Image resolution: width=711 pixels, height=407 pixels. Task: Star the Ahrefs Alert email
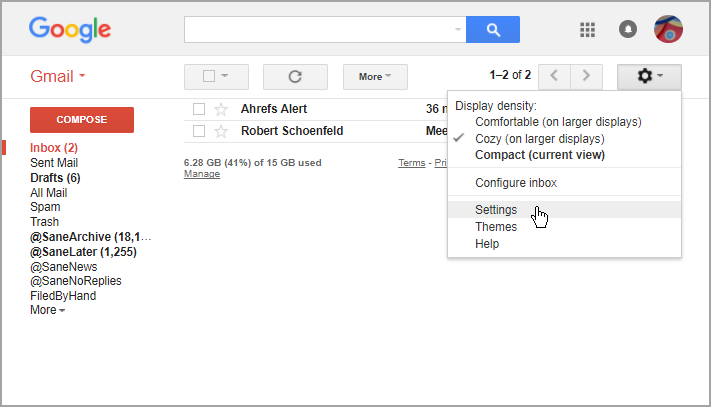[221, 109]
